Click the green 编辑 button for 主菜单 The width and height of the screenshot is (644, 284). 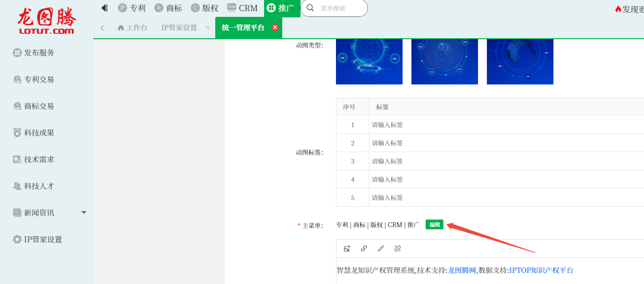[x=434, y=225]
